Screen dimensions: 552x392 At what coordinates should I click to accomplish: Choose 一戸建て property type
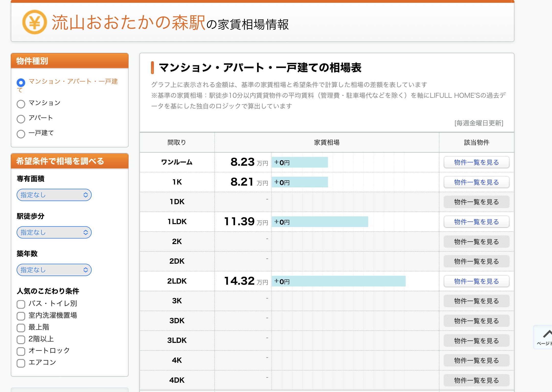(21, 134)
